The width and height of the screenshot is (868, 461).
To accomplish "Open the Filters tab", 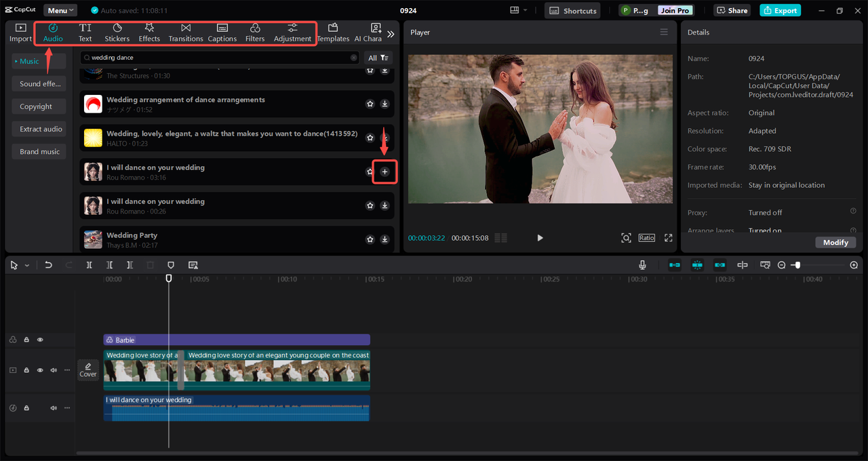I will [x=255, y=33].
